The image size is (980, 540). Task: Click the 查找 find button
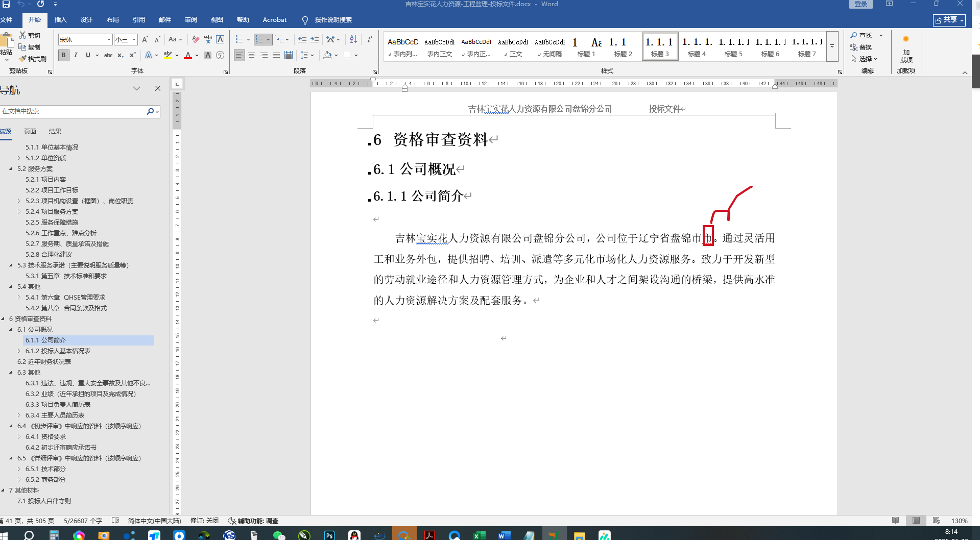pyautogui.click(x=862, y=35)
